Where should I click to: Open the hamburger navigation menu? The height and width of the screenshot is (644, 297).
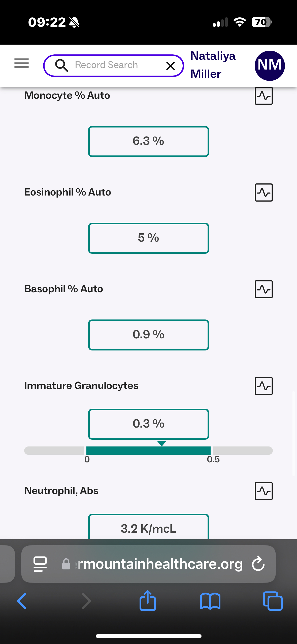pyautogui.click(x=21, y=63)
